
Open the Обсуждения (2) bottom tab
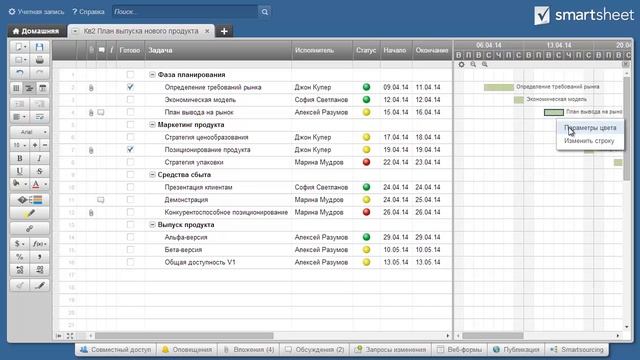315,350
